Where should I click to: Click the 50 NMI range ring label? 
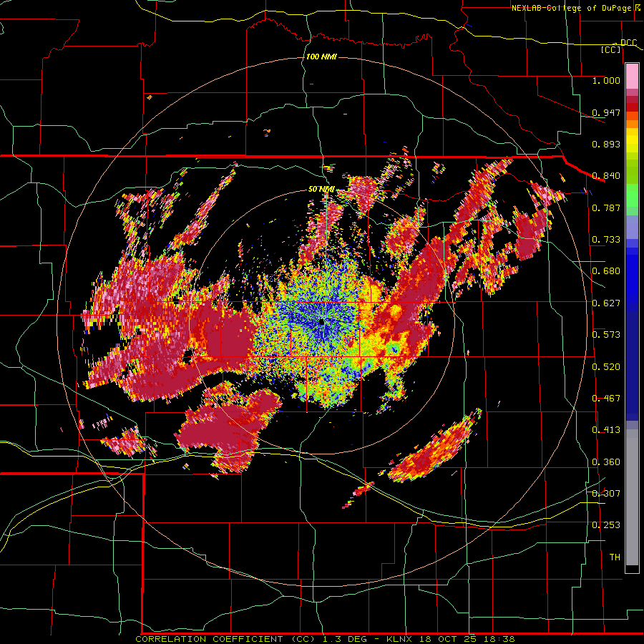pos(321,190)
